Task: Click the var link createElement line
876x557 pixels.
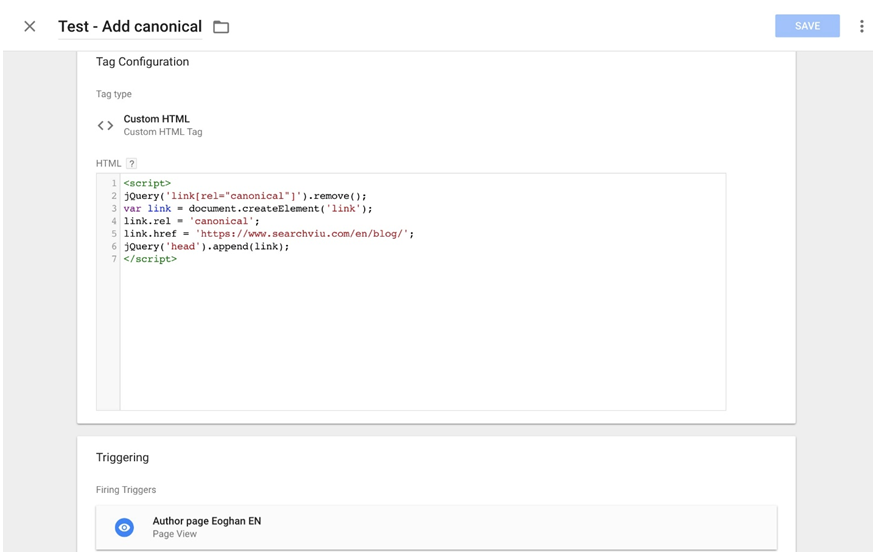Action: [x=248, y=208]
